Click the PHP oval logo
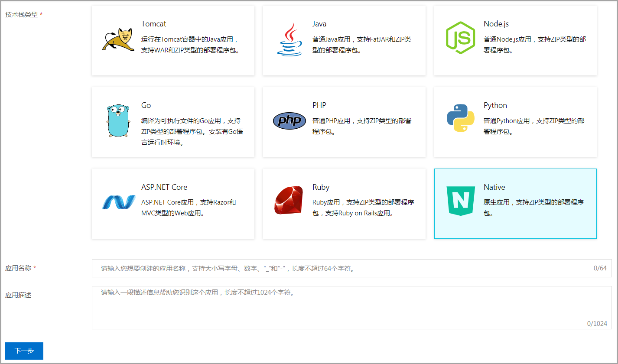The image size is (618, 364). coord(289,121)
